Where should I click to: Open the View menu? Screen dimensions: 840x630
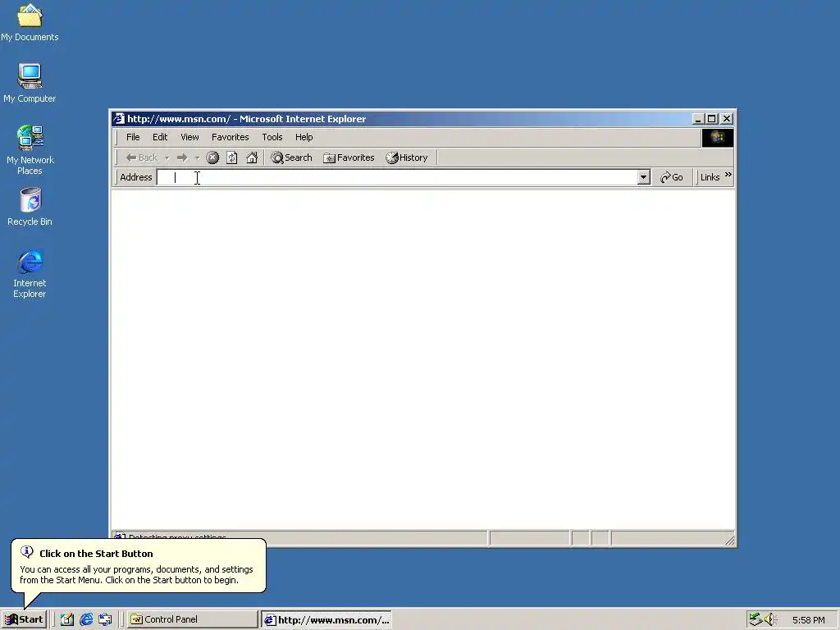coord(189,137)
